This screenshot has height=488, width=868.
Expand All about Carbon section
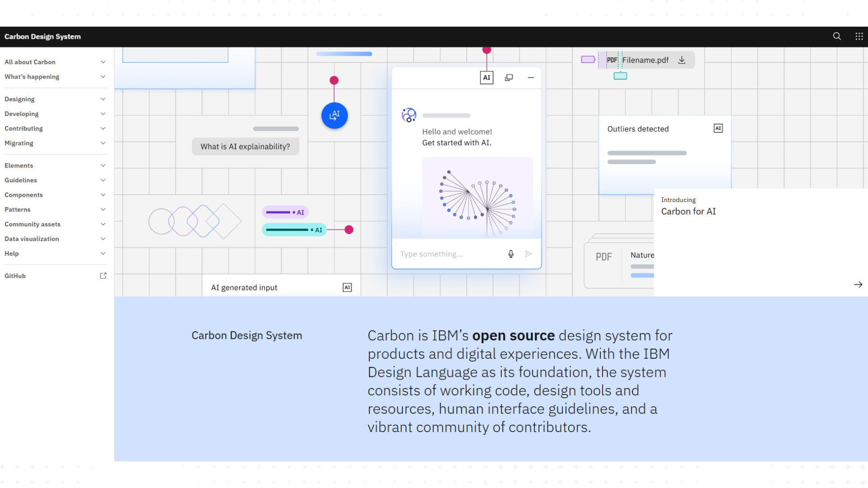55,62
